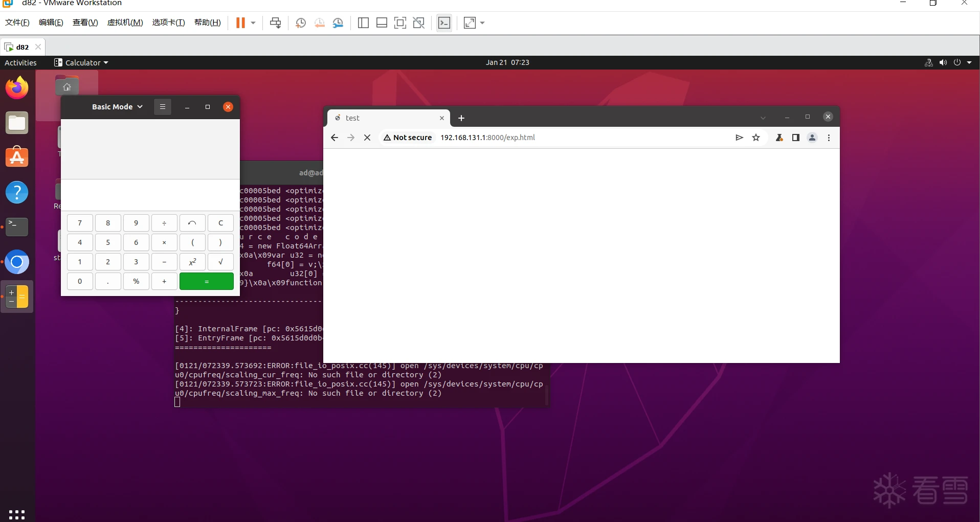Open the Chrome three-dot menu

(829, 138)
